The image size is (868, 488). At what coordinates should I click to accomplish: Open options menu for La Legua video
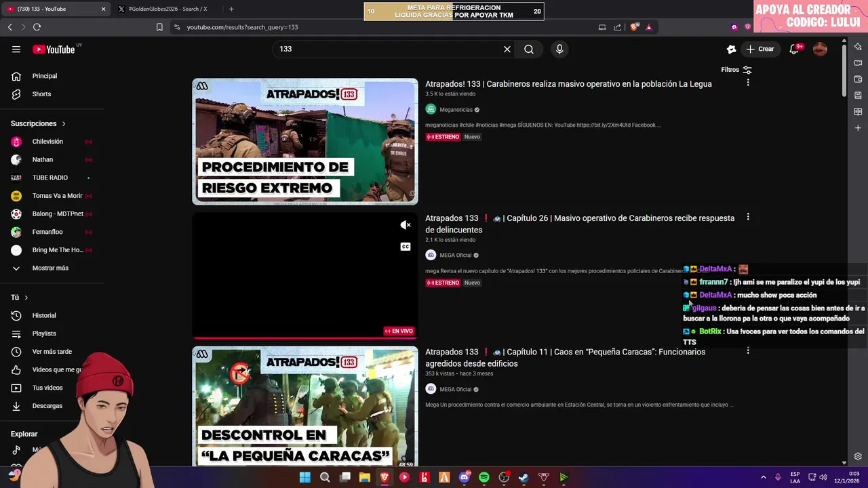click(x=748, y=83)
